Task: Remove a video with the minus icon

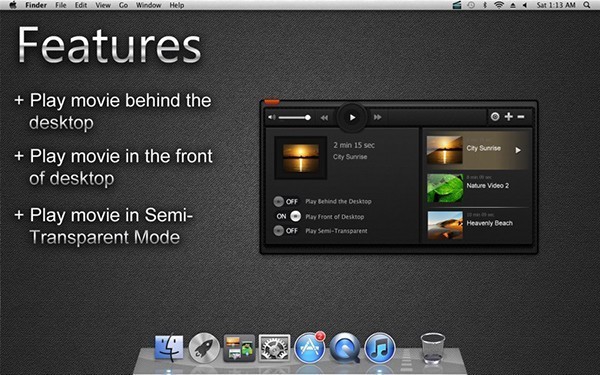Action: (x=521, y=117)
